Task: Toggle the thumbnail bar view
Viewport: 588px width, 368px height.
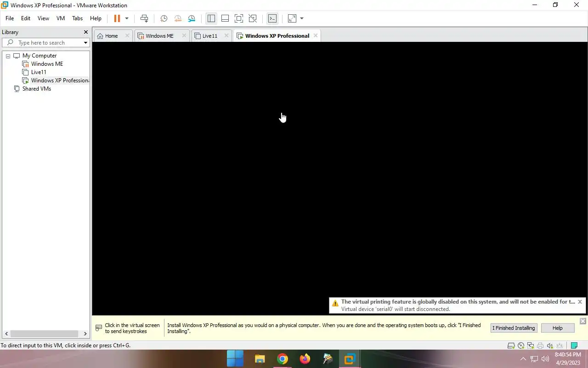Action: pyautogui.click(x=225, y=18)
